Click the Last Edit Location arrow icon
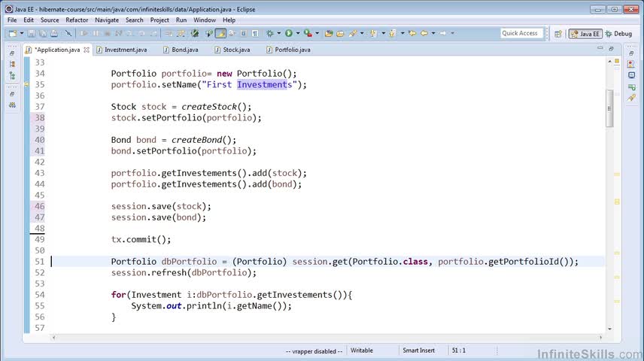 [x=412, y=33]
